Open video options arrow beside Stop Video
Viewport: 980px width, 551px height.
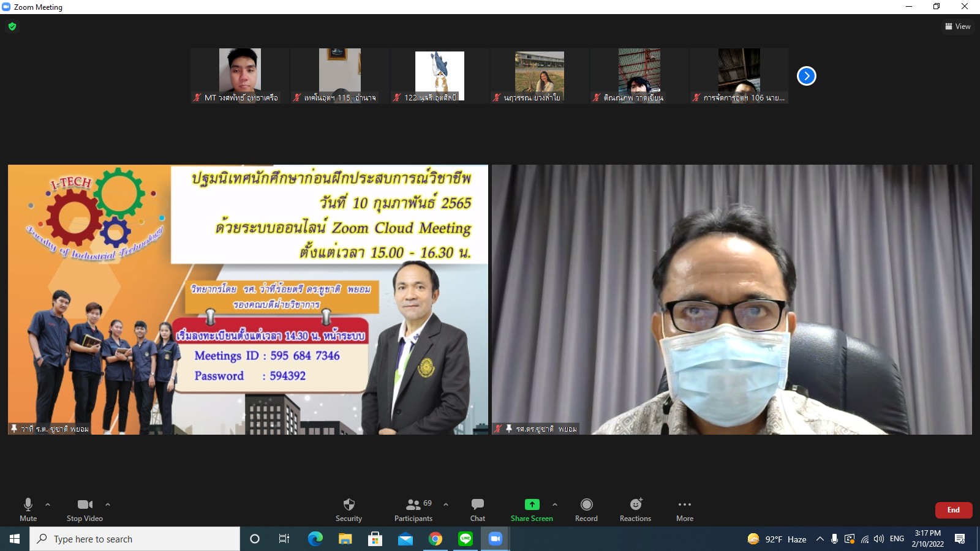pyautogui.click(x=108, y=504)
